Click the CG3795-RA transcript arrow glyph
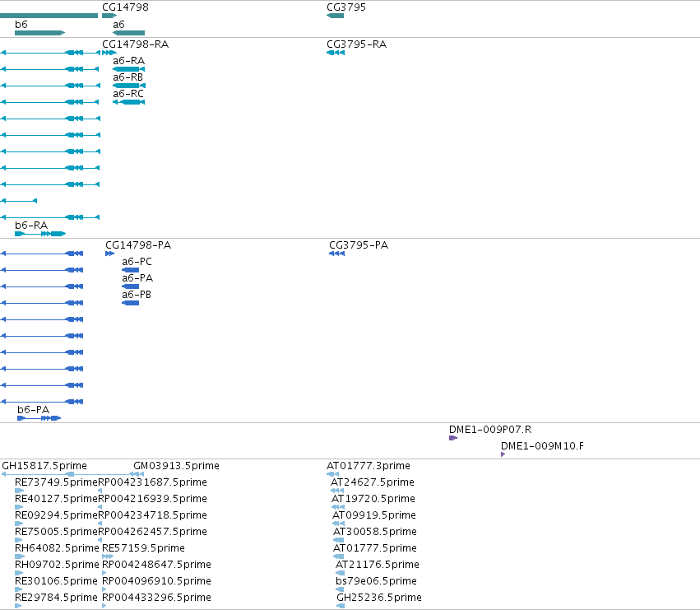 point(336,53)
